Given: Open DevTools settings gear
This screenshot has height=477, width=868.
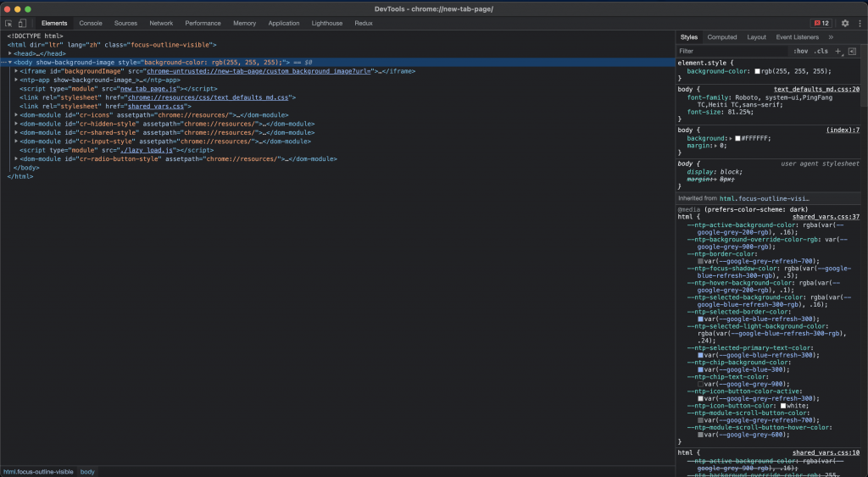Looking at the screenshot, I should point(845,23).
